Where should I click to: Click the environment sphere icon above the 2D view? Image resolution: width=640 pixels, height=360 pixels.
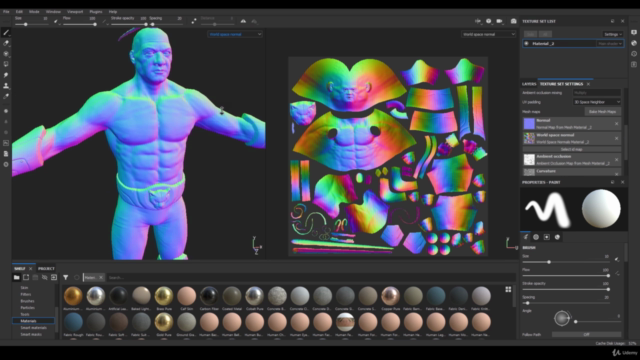(489, 21)
